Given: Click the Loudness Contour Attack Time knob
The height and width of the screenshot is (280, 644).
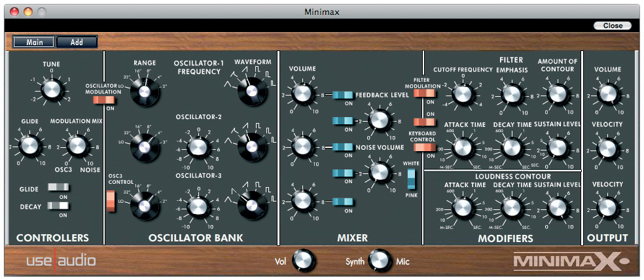Looking at the screenshot, I should pyautogui.click(x=463, y=207).
